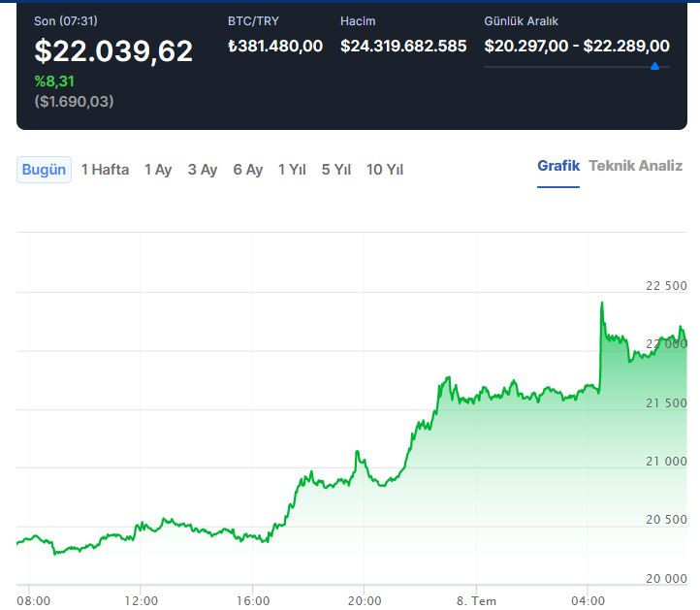
Task: Open the Teknik Analiz tab
Action: [635, 166]
